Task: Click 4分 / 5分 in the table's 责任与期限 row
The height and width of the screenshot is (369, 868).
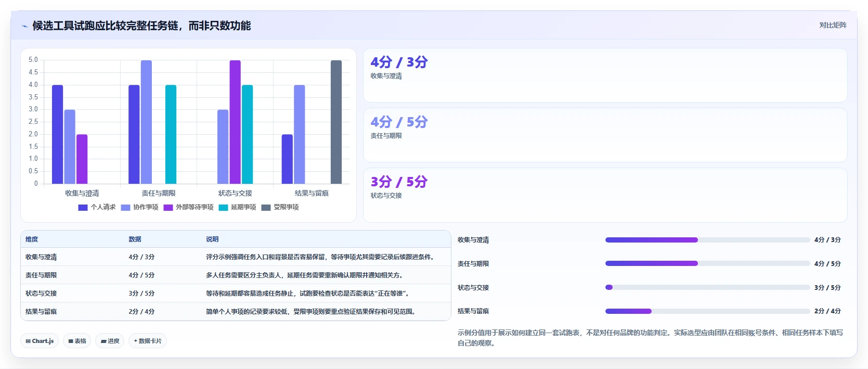Action: point(141,275)
